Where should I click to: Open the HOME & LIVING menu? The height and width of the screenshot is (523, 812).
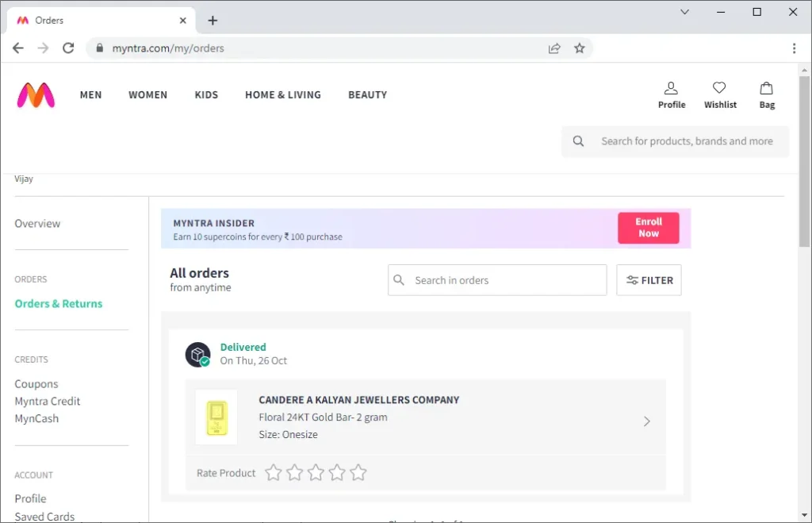click(x=283, y=95)
